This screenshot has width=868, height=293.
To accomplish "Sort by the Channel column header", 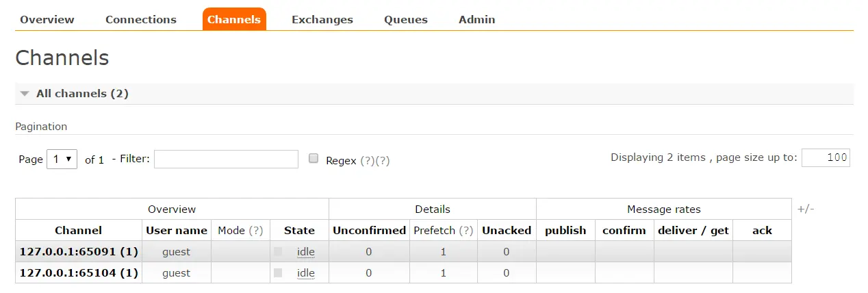I will [x=79, y=231].
